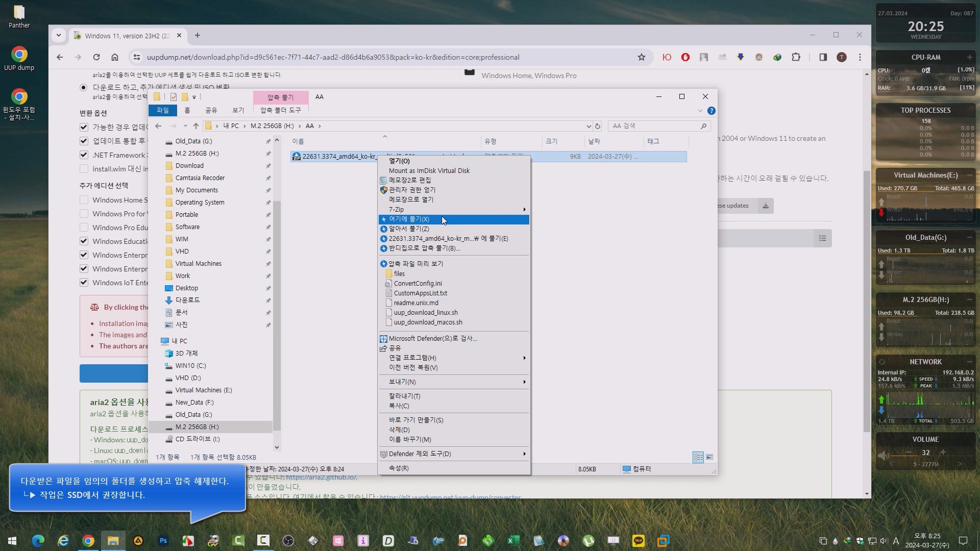Open the '보기' ribbon tab in Explorer
Screen dimensions: 980x551
(238, 110)
